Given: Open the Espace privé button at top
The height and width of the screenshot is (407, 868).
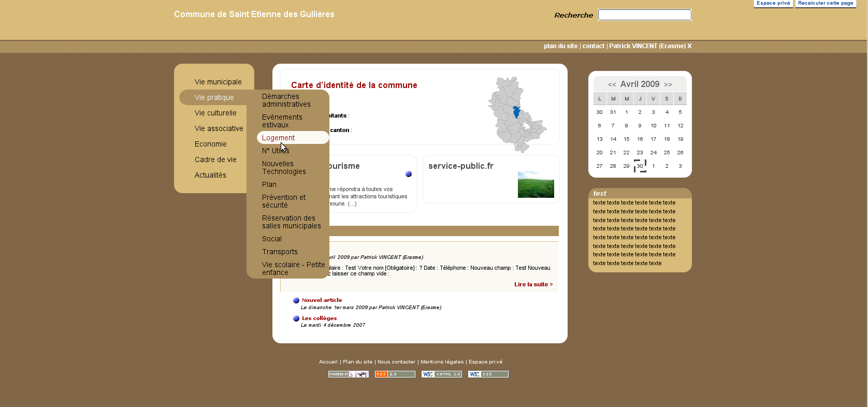Looking at the screenshot, I should pyautogui.click(x=773, y=4).
